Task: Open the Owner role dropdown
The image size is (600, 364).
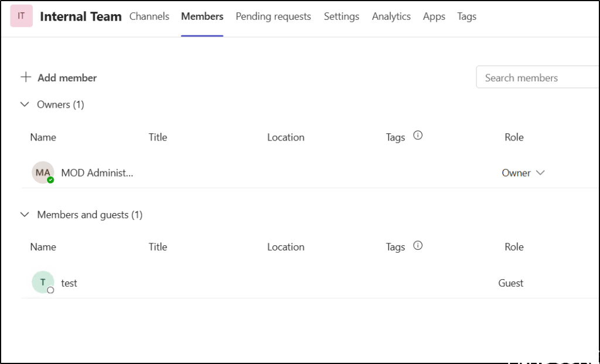Action: (x=523, y=173)
